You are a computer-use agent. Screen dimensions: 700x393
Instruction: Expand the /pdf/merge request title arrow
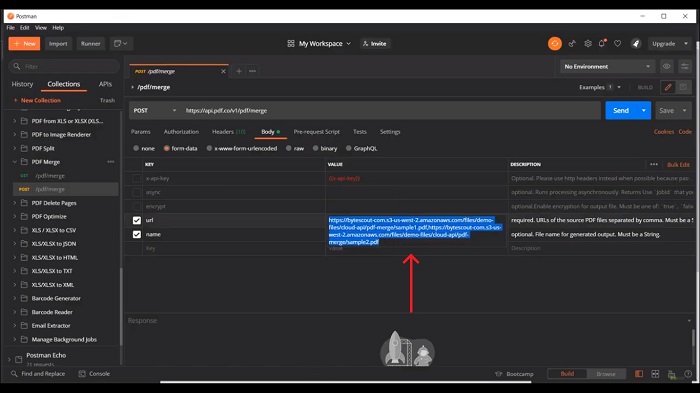(x=133, y=87)
